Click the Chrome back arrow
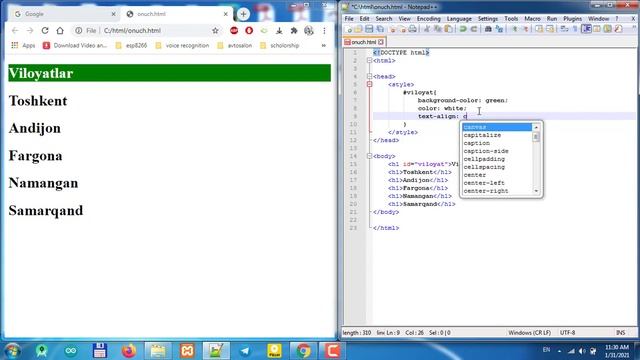 click(15, 31)
